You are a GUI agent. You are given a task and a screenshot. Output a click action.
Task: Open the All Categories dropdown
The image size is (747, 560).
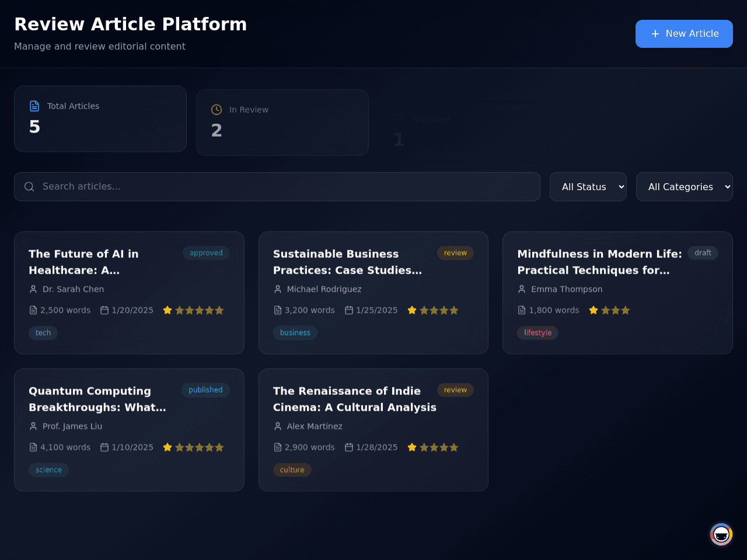pyautogui.click(x=685, y=187)
